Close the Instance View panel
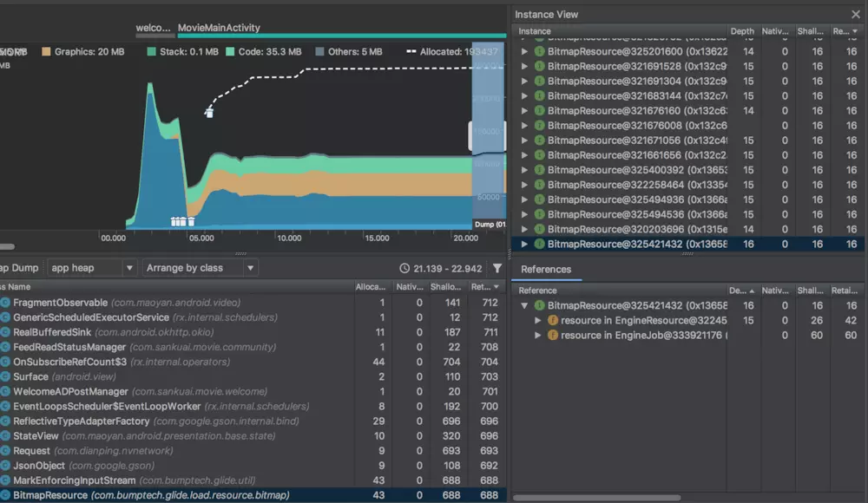 coord(856,15)
